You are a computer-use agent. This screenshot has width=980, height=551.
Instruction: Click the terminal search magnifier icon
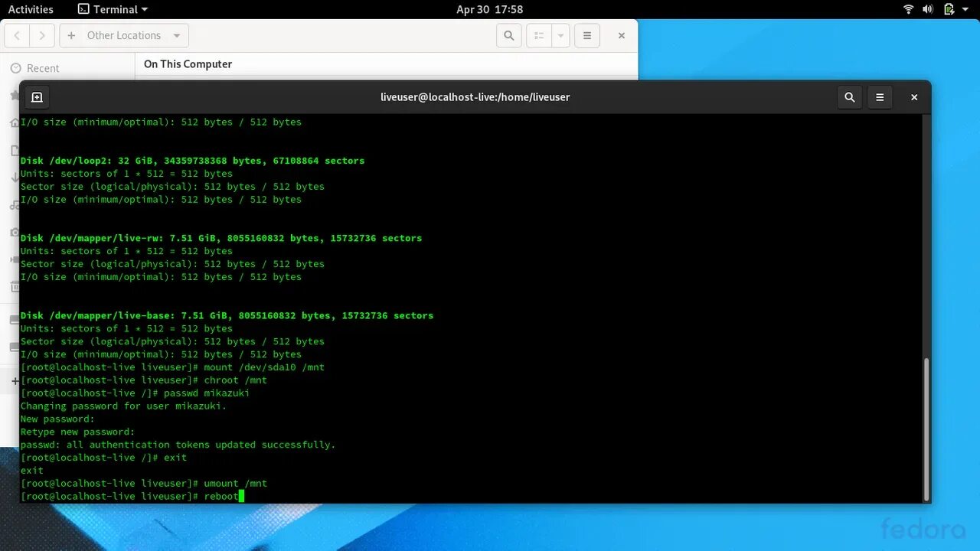tap(849, 97)
